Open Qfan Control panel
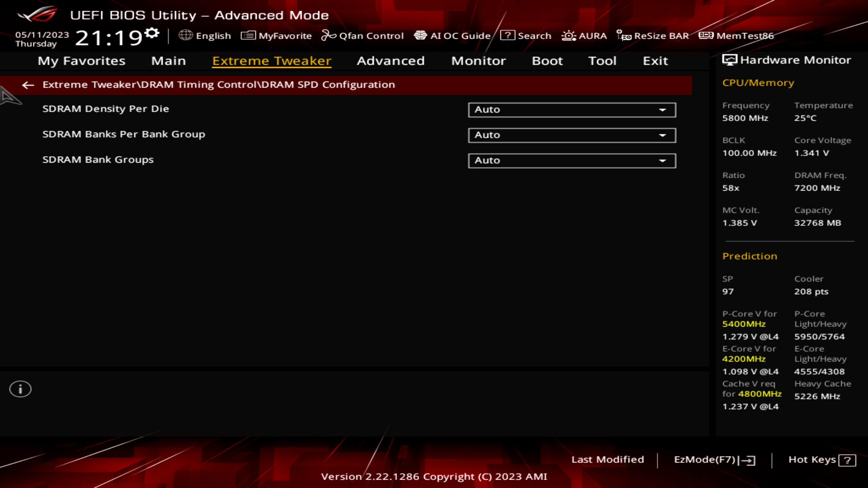The height and width of the screenshot is (488, 868). (363, 35)
